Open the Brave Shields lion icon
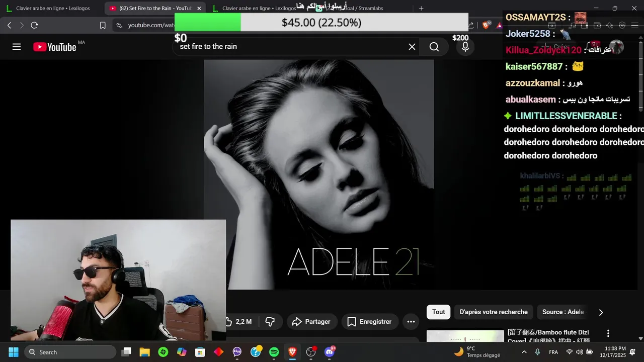Screen dimensions: 644x362 486,25
